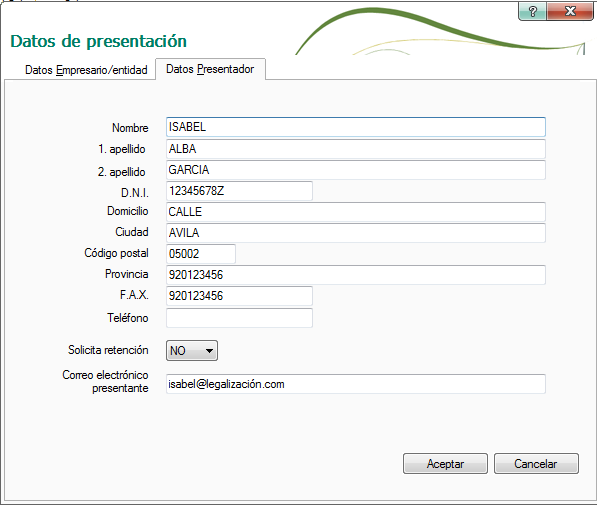Click the Provincia label

pyautogui.click(x=126, y=274)
